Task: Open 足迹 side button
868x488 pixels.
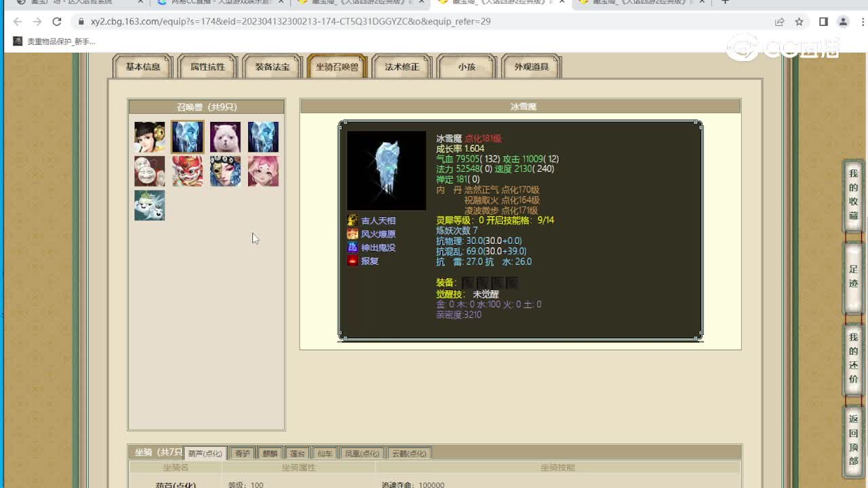Action: coord(853,277)
